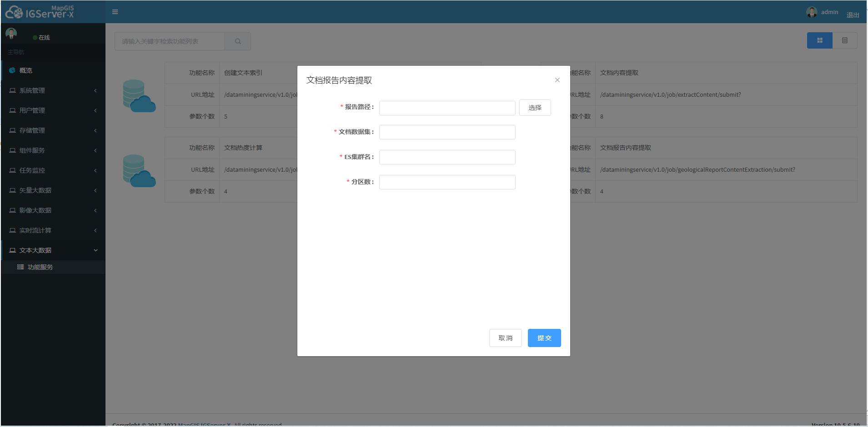
Task: Click the admin avatar in header
Action: click(812, 12)
